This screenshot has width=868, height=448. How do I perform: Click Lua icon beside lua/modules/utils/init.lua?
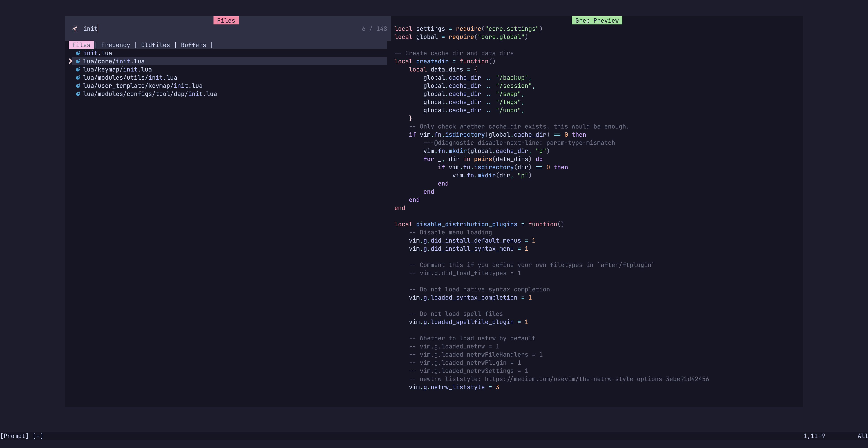[78, 78]
